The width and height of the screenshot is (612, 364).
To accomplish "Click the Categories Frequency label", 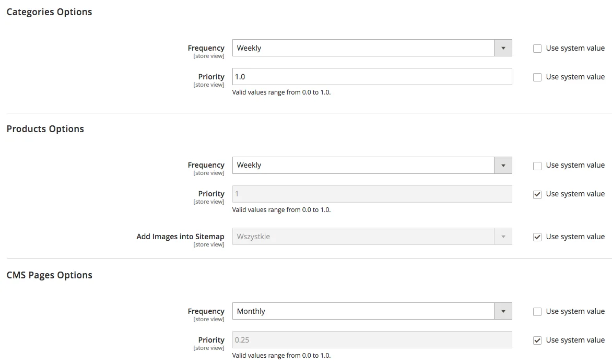I will coord(206,48).
